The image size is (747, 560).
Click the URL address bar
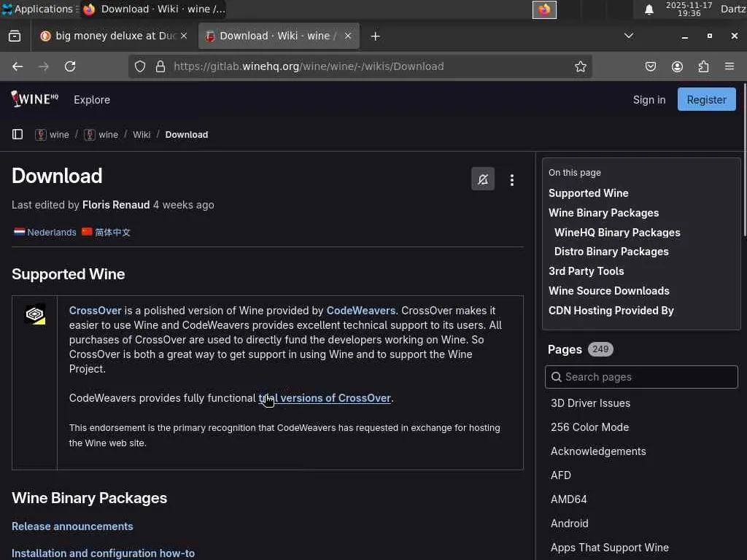pos(360,66)
